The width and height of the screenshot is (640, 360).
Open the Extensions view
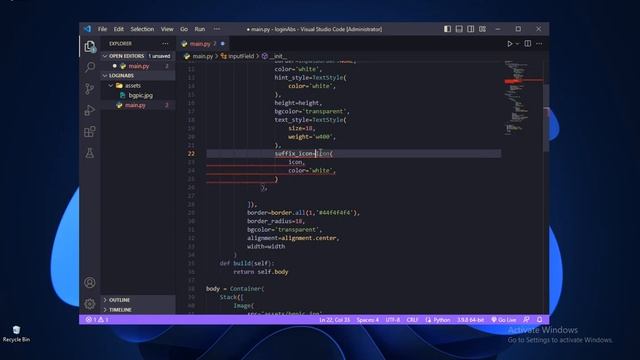click(90, 132)
